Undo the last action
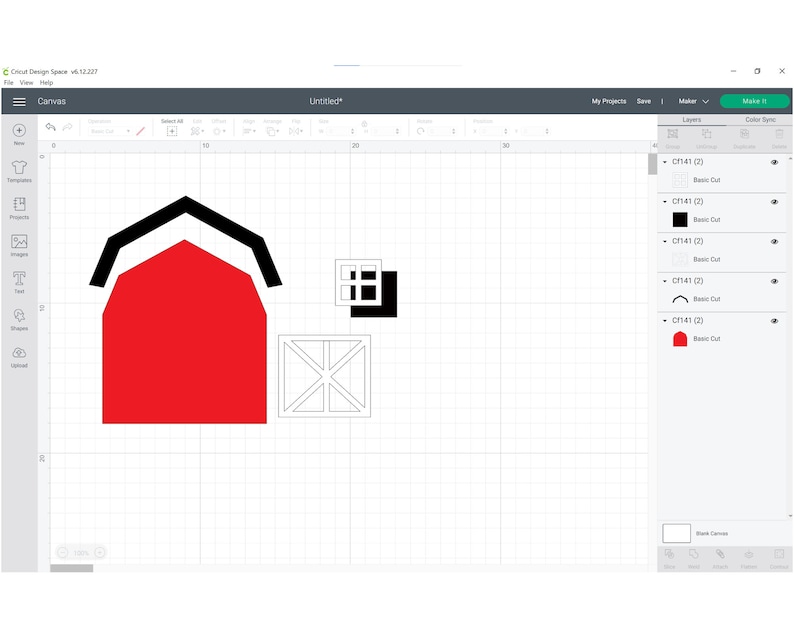 click(x=50, y=127)
